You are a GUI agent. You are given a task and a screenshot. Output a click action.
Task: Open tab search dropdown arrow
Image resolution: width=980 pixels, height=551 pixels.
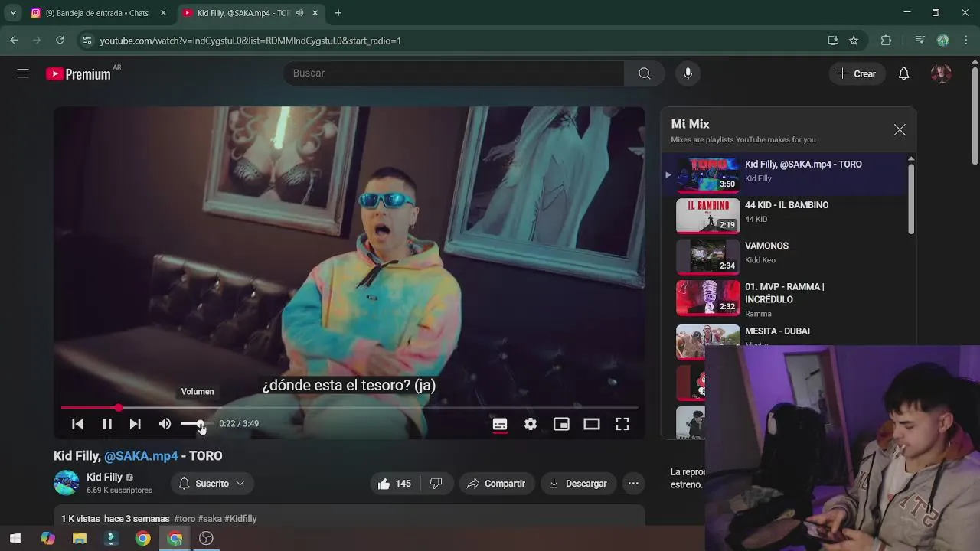pyautogui.click(x=13, y=13)
